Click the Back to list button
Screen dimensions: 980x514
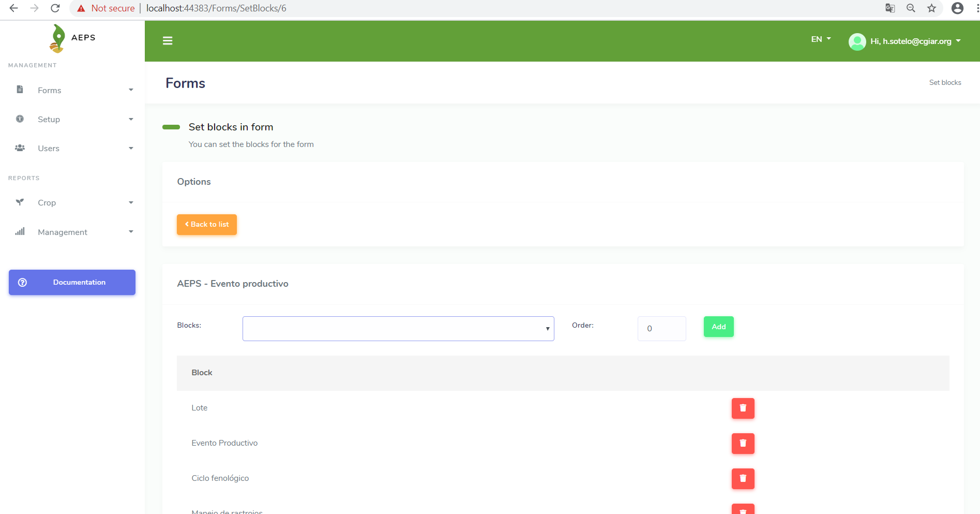point(207,225)
